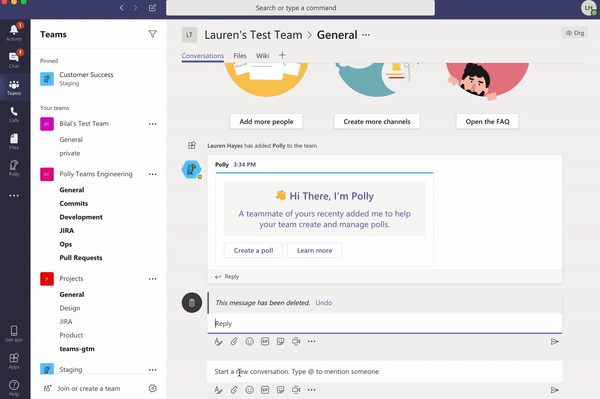
Task: Start a Meet now from reply box
Action: (296, 342)
